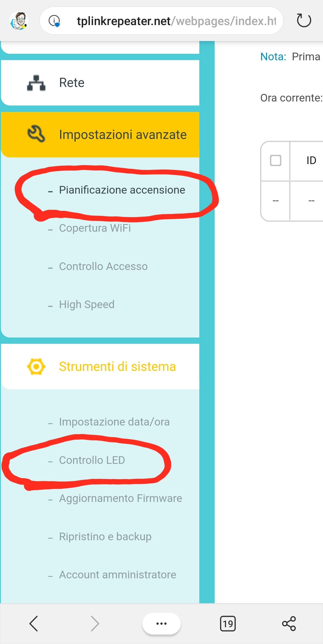
Task: Go back with the browser back arrow
Action: click(33, 624)
